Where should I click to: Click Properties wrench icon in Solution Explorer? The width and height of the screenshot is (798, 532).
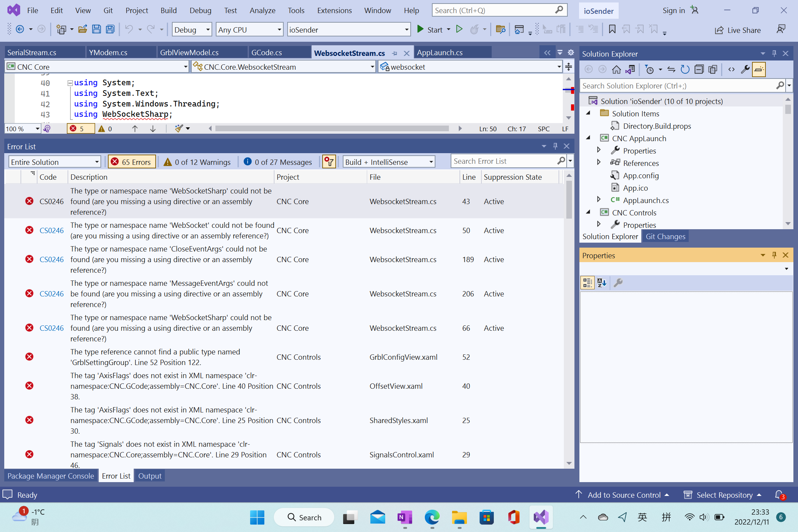point(745,69)
